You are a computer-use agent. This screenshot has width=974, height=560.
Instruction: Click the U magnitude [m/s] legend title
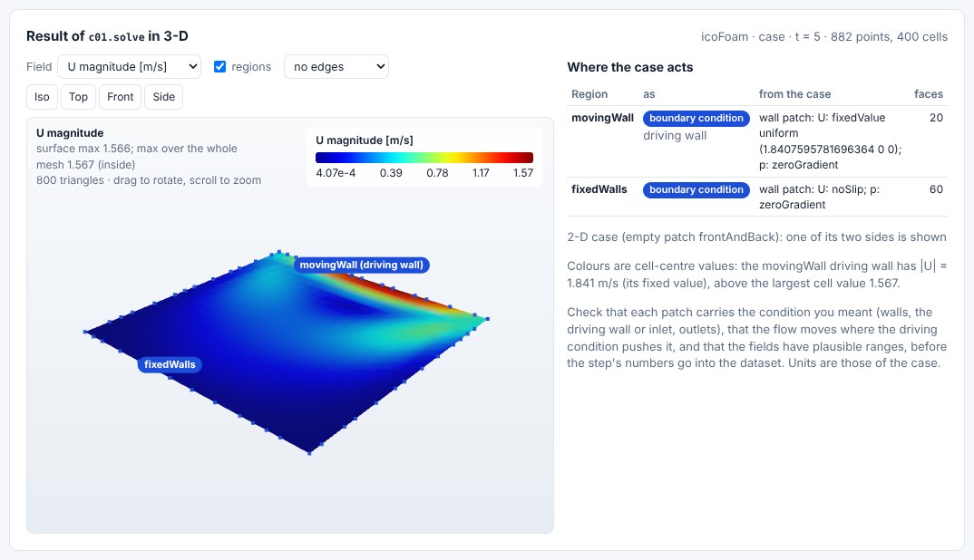pos(364,140)
